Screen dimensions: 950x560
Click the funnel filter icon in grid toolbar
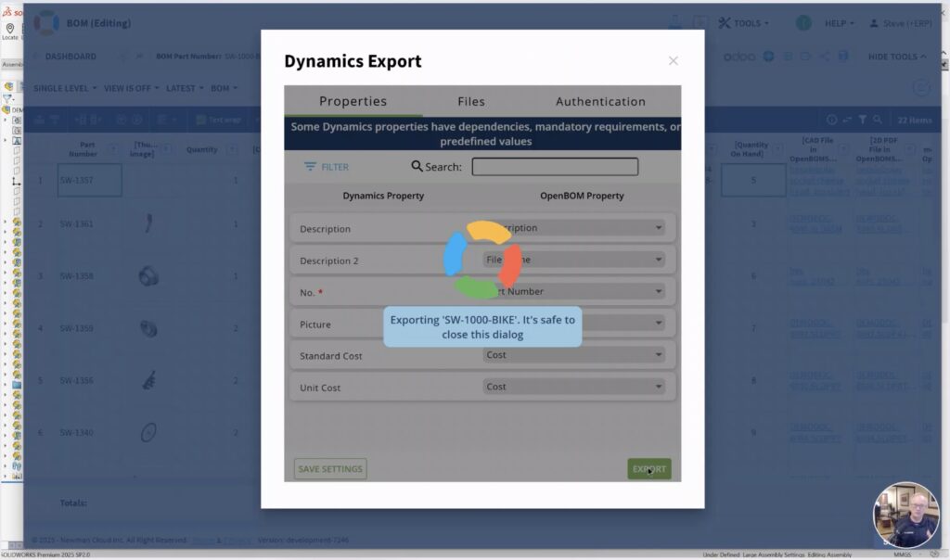click(x=862, y=120)
